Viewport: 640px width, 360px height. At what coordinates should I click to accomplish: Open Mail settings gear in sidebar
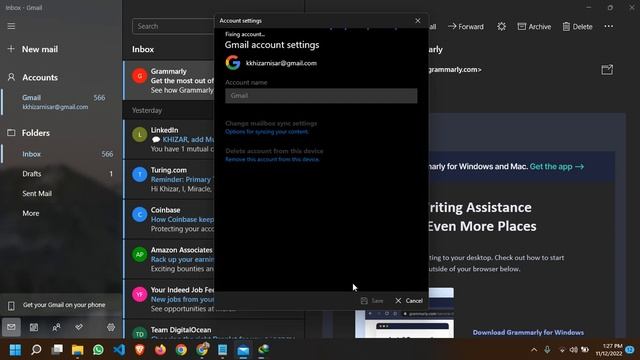click(x=111, y=327)
